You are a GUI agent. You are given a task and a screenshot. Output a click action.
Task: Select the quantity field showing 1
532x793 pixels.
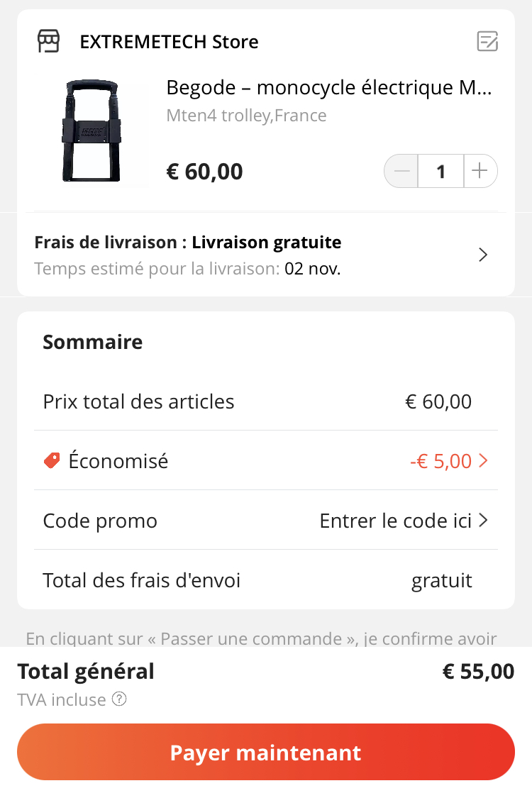441,171
